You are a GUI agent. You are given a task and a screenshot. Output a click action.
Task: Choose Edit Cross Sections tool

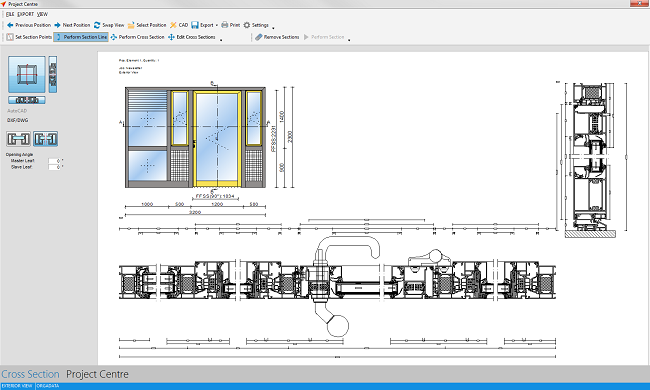pyautogui.click(x=192, y=37)
